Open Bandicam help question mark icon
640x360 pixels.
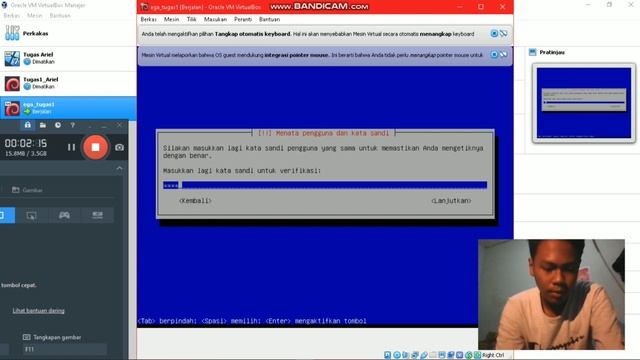[73, 125]
